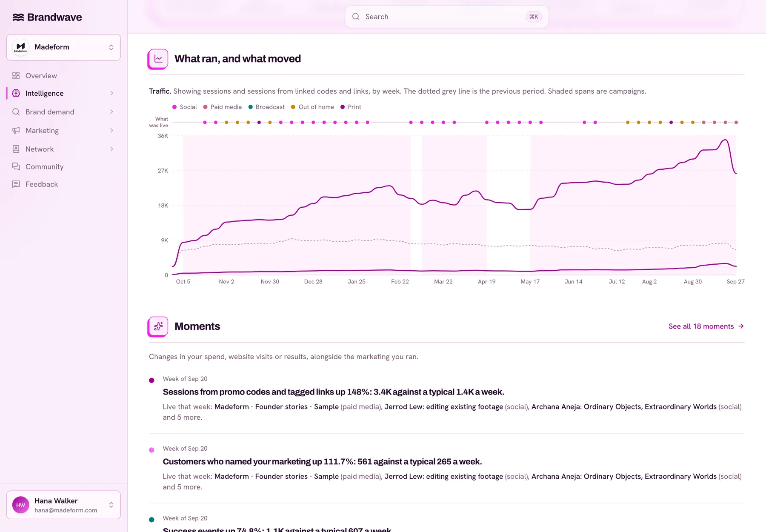The height and width of the screenshot is (532, 766).
Task: Click the Network contact icon
Action: coord(16,149)
